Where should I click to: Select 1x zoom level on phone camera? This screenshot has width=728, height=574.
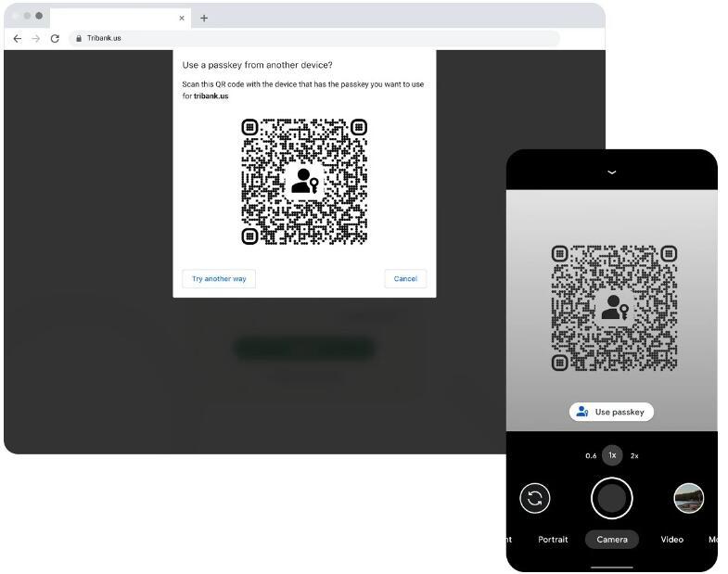tap(612, 455)
